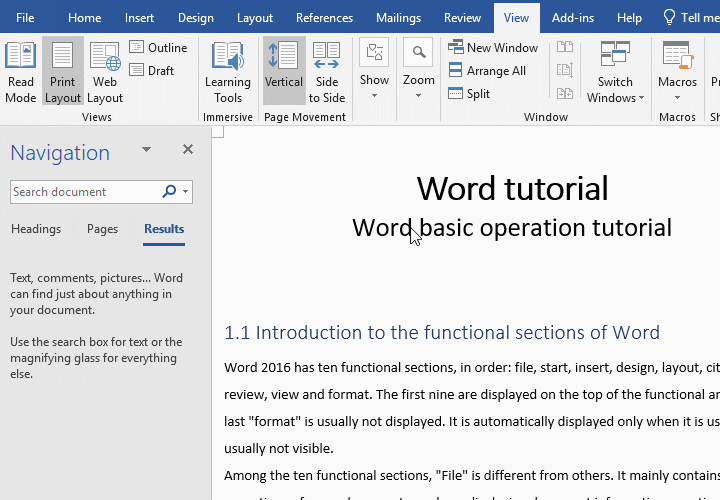The height and width of the screenshot is (500, 720).
Task: Click the 1.1 Introduction heading
Action: coord(442,332)
